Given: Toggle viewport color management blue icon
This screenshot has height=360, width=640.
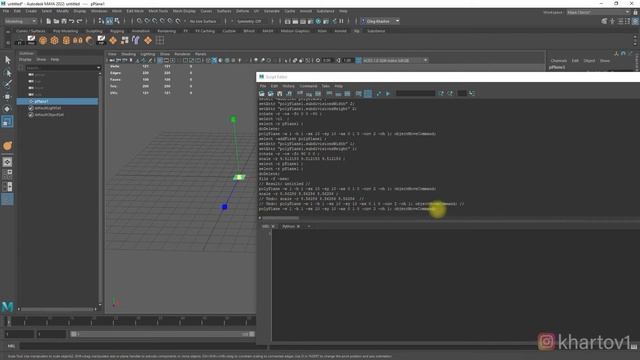Looking at the screenshot, I should 358,60.
